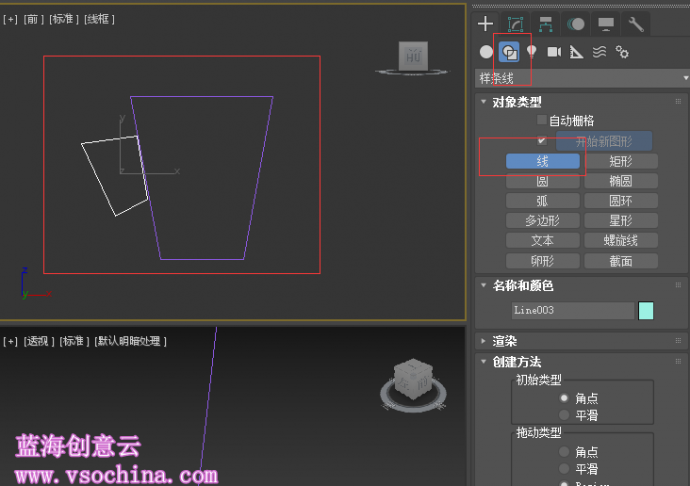This screenshot has height=486, width=690.
Task: Open the Display panel tab
Action: pos(606,24)
